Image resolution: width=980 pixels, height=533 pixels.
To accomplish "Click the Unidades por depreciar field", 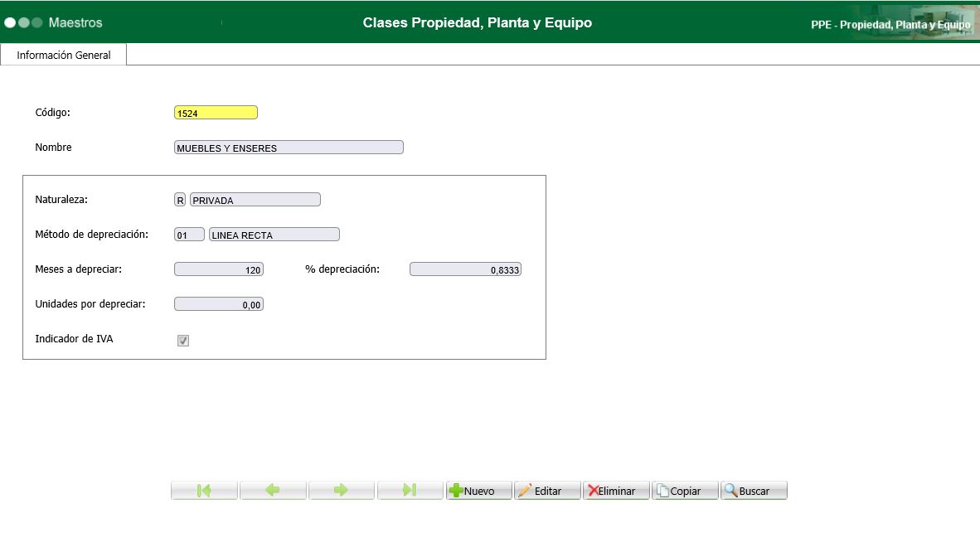I will click(219, 304).
